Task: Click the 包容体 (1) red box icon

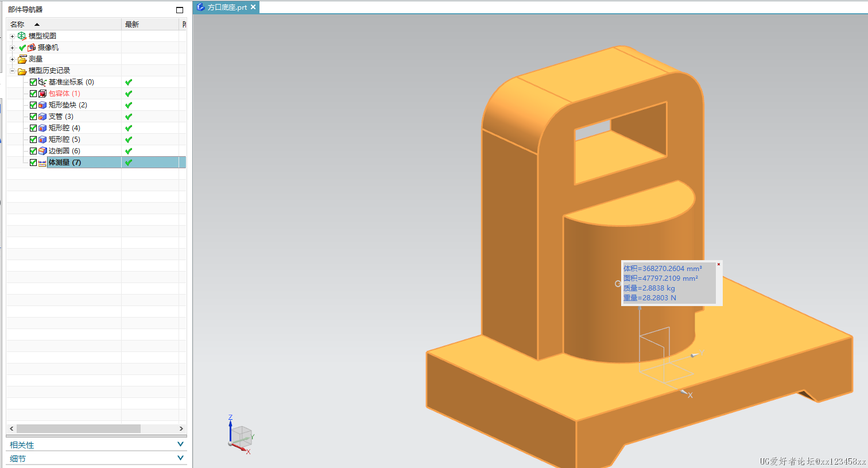Action: click(42, 94)
